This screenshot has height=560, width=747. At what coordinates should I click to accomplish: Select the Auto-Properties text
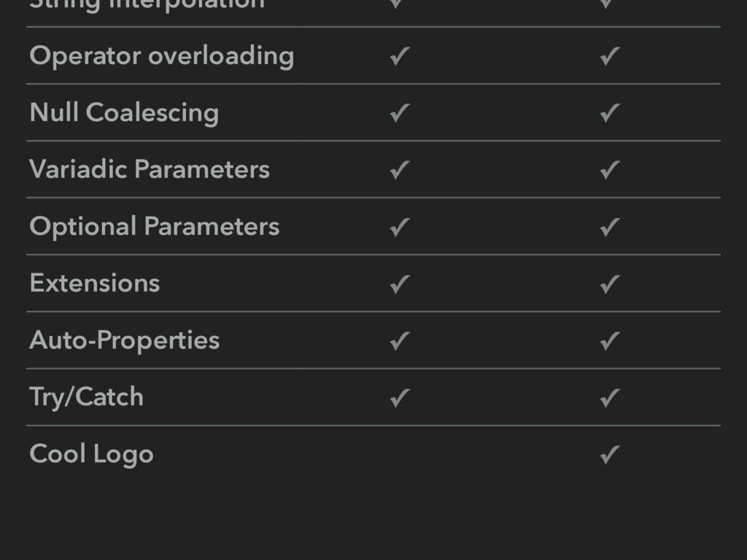(x=124, y=341)
